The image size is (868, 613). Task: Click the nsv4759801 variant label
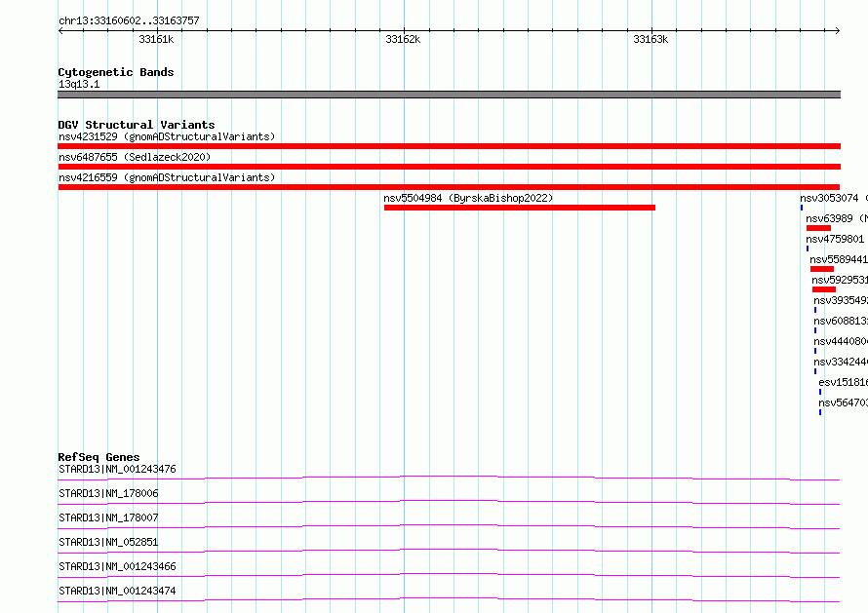point(835,239)
